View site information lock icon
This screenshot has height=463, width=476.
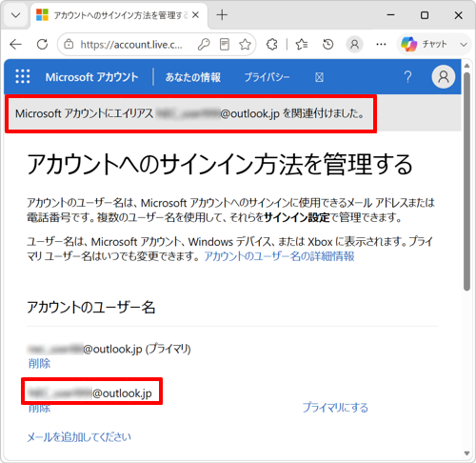(69, 45)
